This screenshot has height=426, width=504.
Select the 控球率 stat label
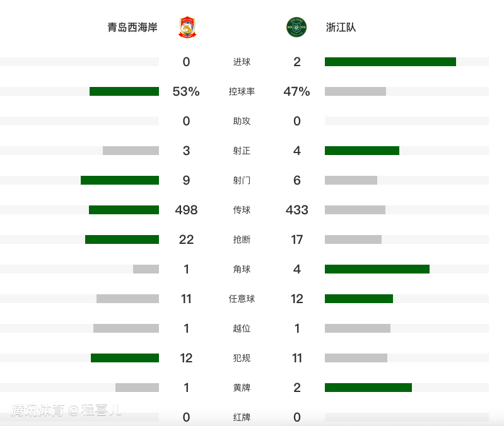pos(242,91)
